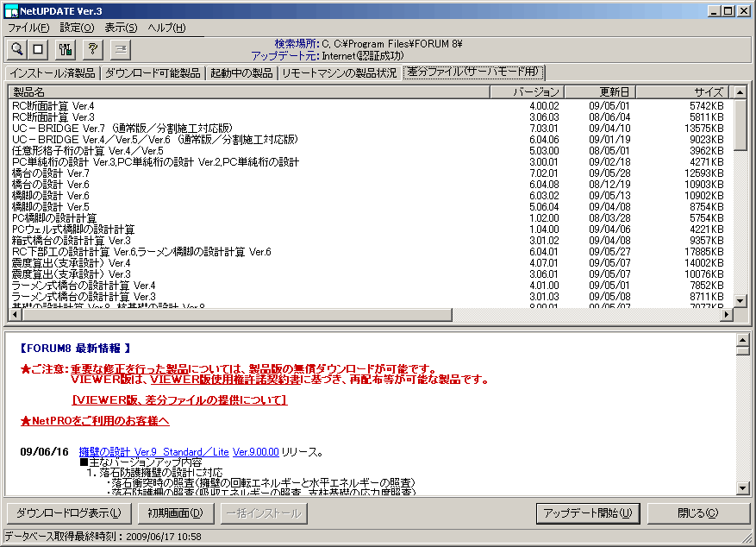Open link Ver.9.00.00
Viewport: 756px width, 547px height.
(x=255, y=452)
